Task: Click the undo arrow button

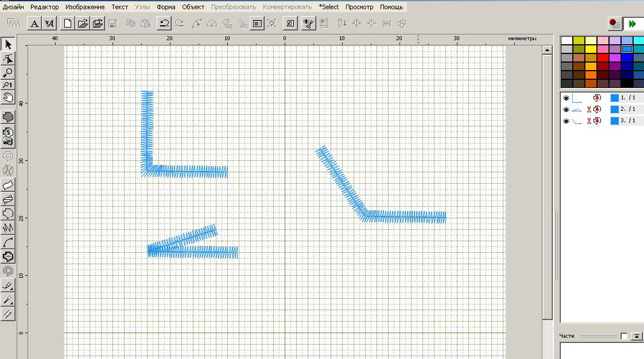Action: (x=164, y=24)
